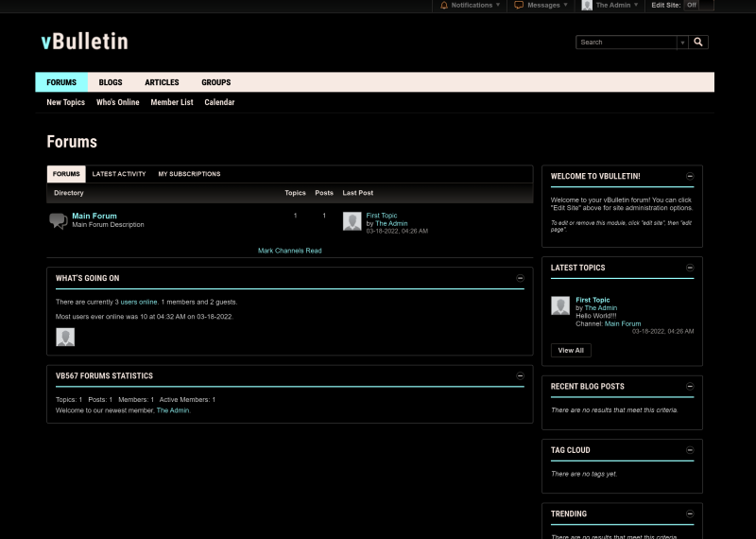The image size is (756, 539).
Task: Collapse the Recent Blog Posts module
Action: [x=690, y=387]
